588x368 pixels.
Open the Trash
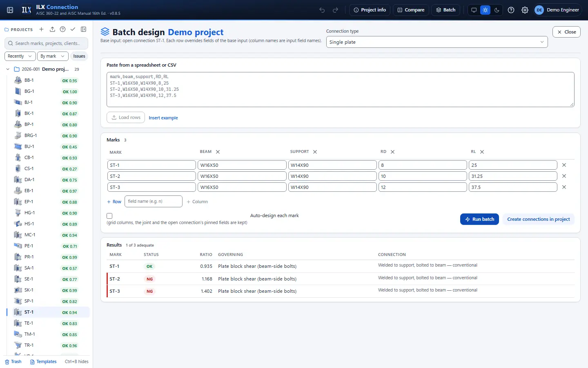pyautogui.click(x=13, y=362)
